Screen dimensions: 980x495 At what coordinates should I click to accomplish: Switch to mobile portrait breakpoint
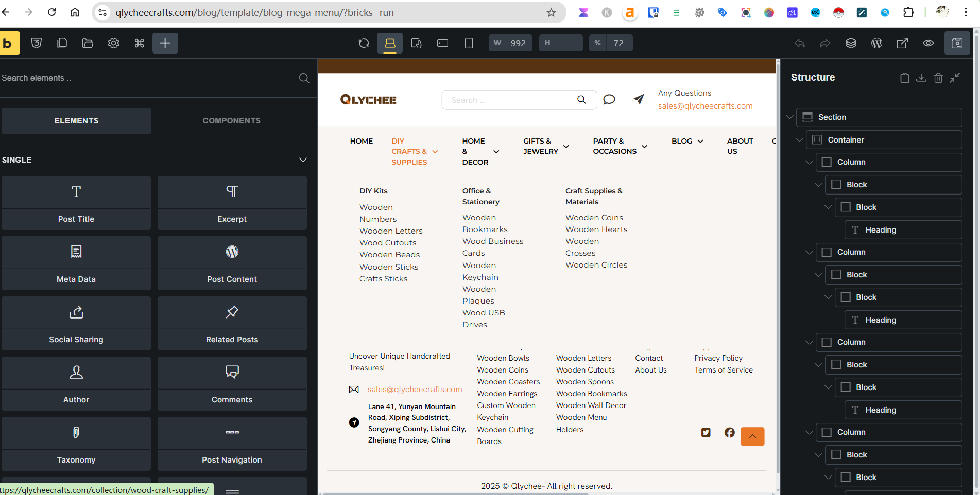click(469, 43)
